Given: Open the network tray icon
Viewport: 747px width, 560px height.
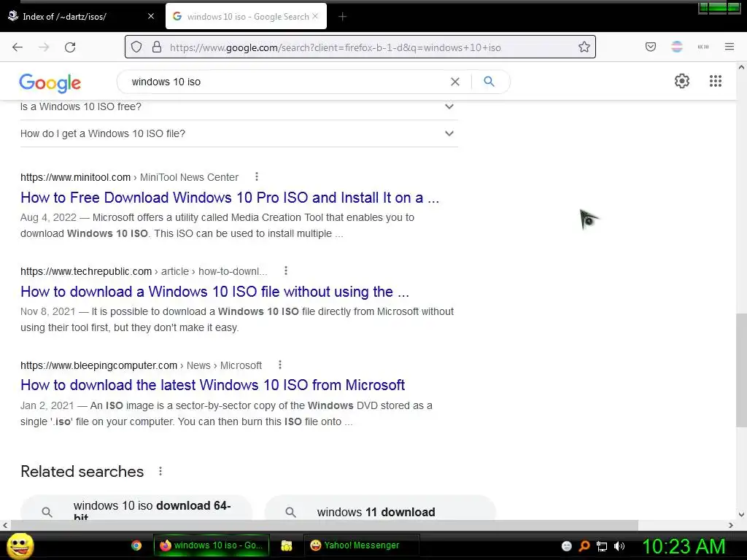Looking at the screenshot, I should pos(602,546).
